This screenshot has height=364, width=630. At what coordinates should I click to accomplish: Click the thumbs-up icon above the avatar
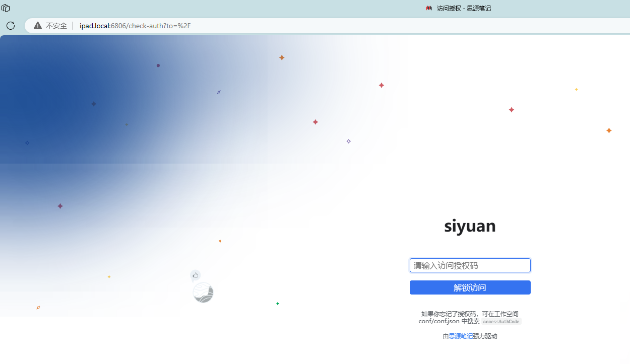[196, 275]
